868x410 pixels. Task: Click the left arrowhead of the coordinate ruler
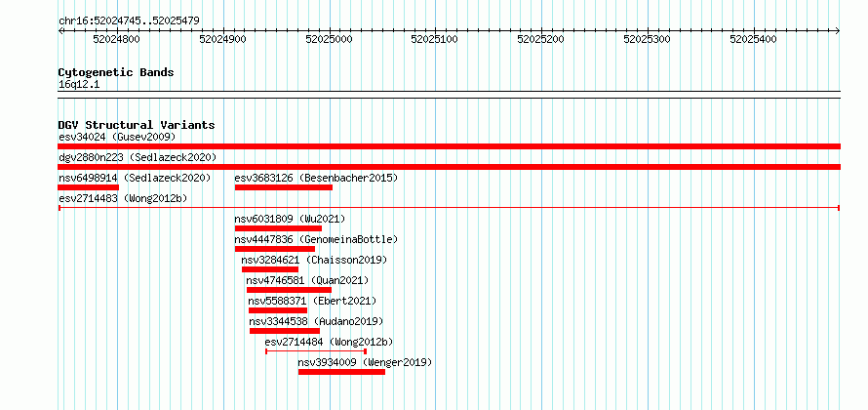click(60, 31)
